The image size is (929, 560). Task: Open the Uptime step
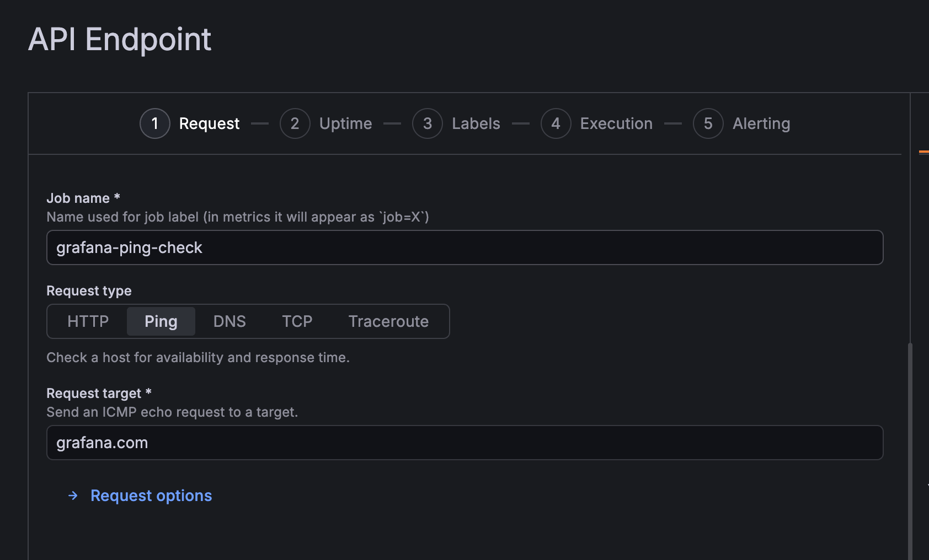click(x=345, y=123)
